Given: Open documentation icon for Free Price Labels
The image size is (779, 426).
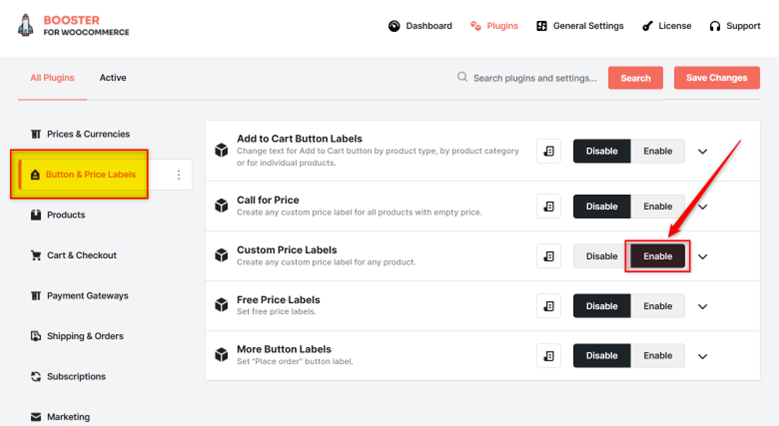Looking at the screenshot, I should [x=548, y=306].
